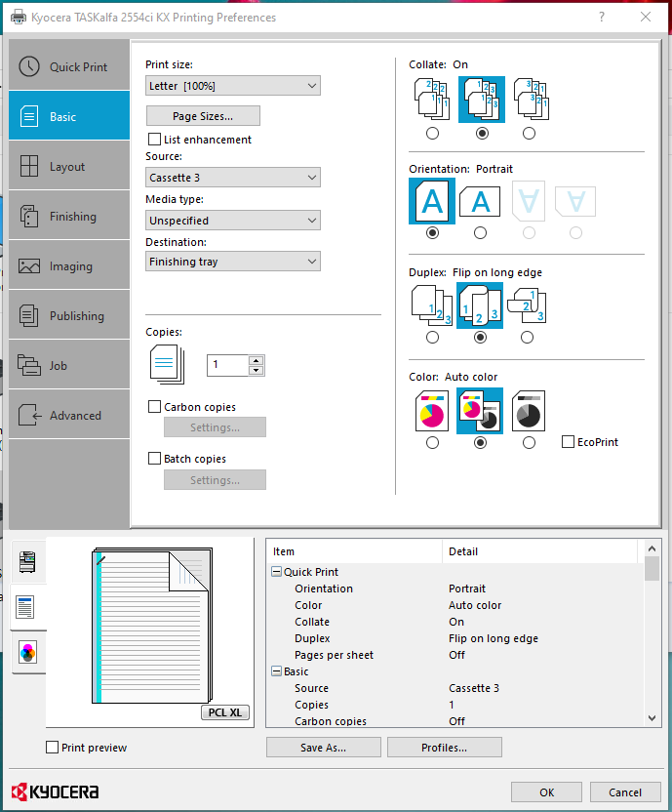Choose the Landscape orientation icon
This screenshot has width=672, height=812.
480,201
